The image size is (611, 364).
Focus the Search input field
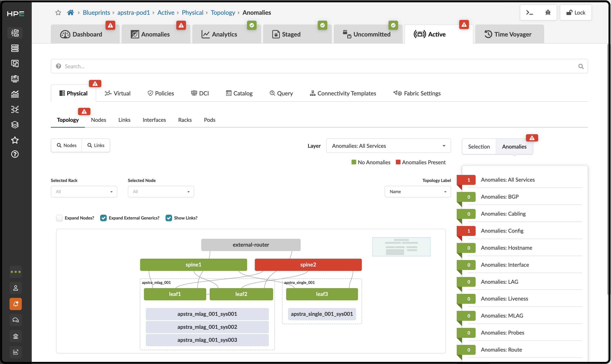click(319, 66)
